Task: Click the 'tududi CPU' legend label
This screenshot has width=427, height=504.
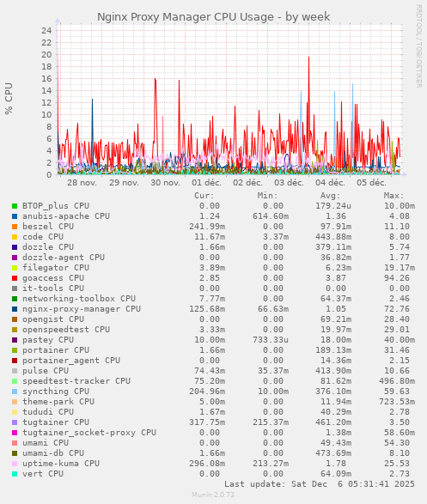Action: click(x=48, y=412)
